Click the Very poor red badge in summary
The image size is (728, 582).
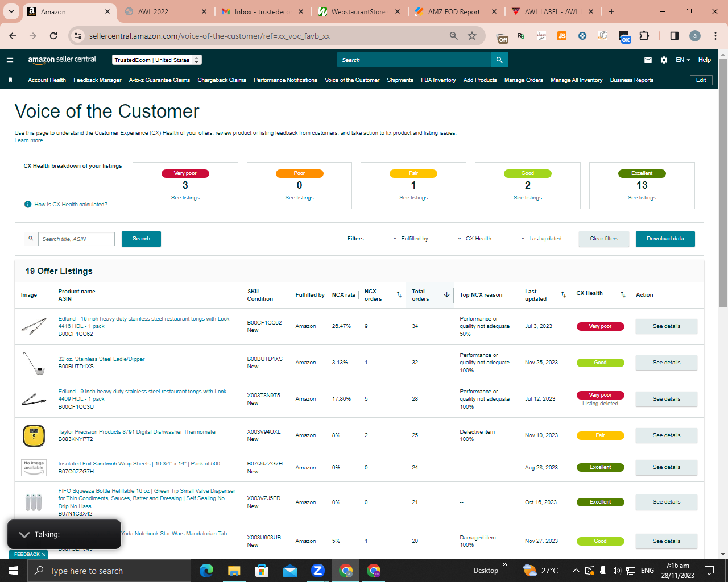pos(185,173)
